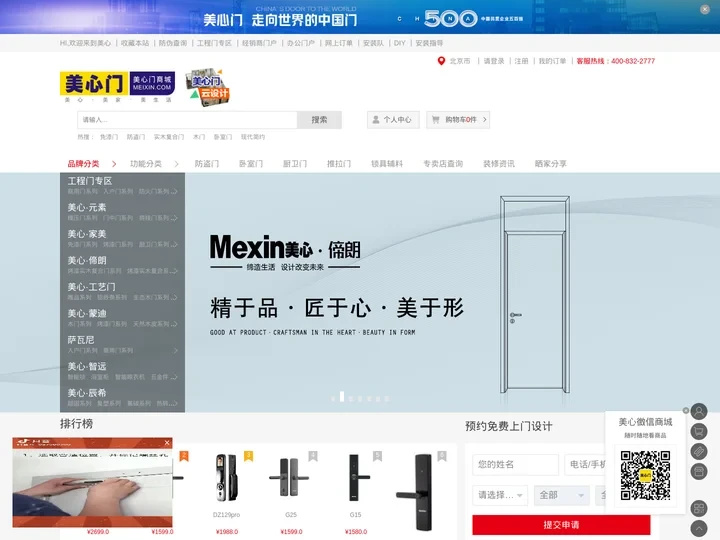Go to the 专卖店查询 nav tab
This screenshot has height=540, width=720.
click(443, 164)
